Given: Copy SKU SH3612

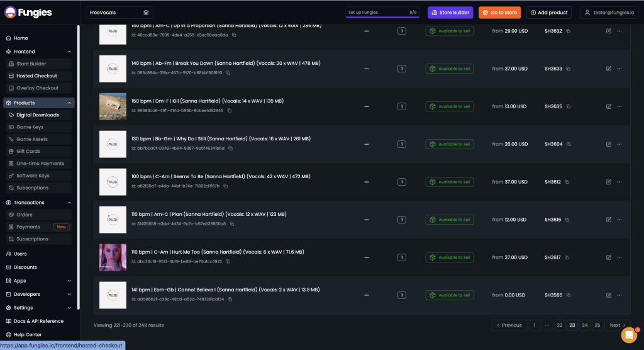Looking at the screenshot, I should 567,182.
